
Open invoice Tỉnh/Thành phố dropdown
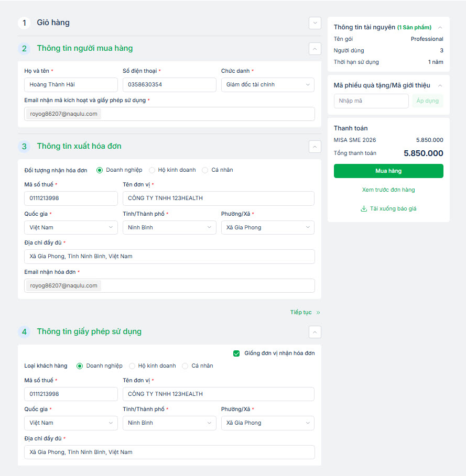pyautogui.click(x=169, y=228)
